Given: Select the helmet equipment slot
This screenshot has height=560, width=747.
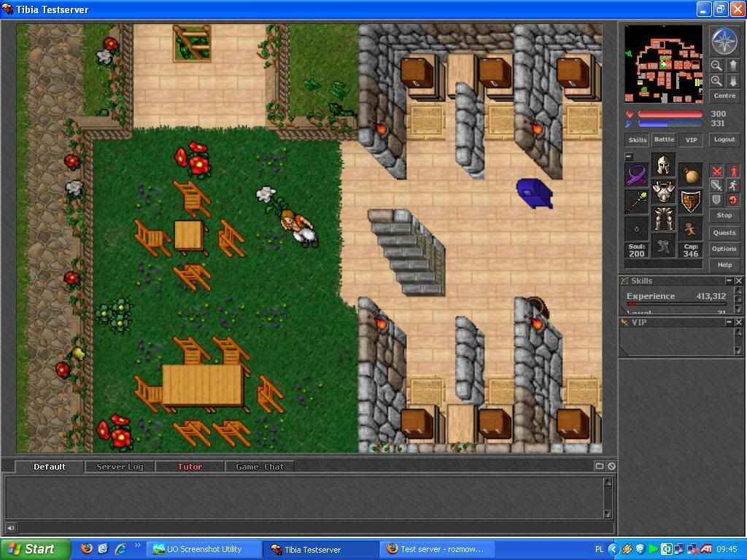Looking at the screenshot, I should pyautogui.click(x=663, y=165).
